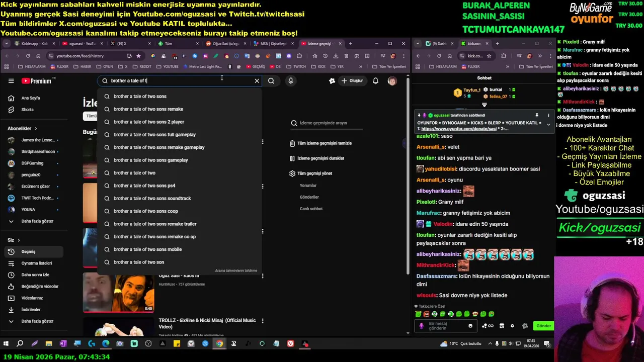Click 'Arama tahminlerini bildirme' link
This screenshot has width=644, height=362.
click(236, 270)
